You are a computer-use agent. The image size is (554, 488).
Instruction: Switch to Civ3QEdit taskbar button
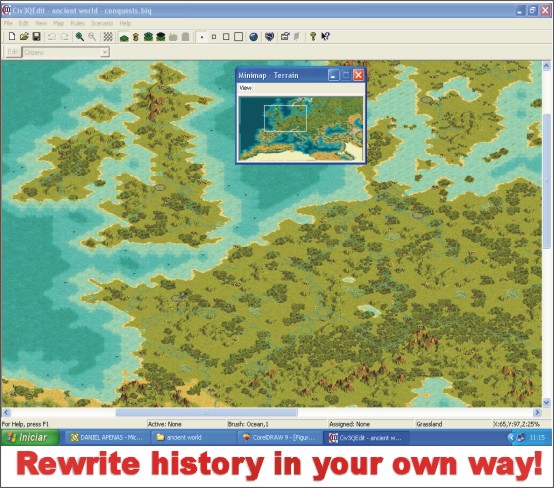[366, 438]
